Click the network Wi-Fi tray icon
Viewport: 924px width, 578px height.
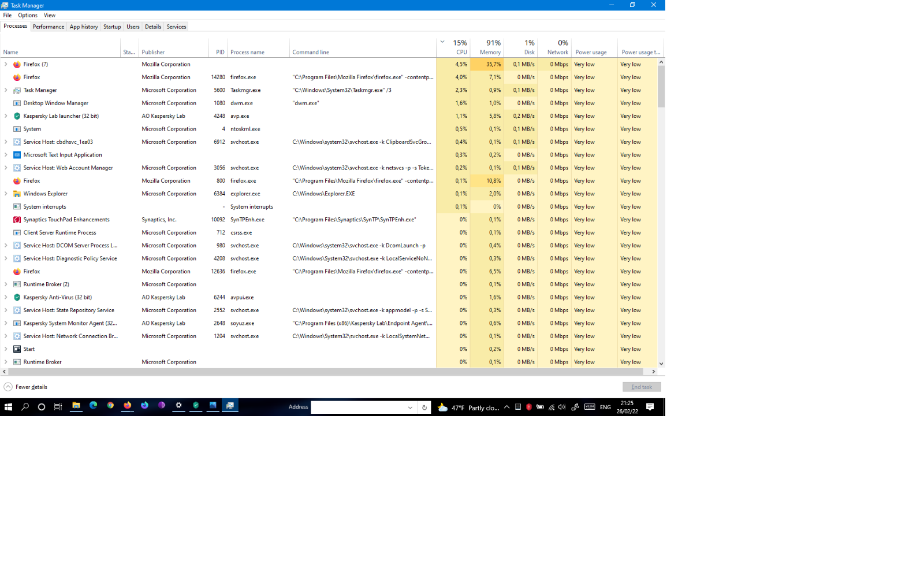[x=552, y=407]
